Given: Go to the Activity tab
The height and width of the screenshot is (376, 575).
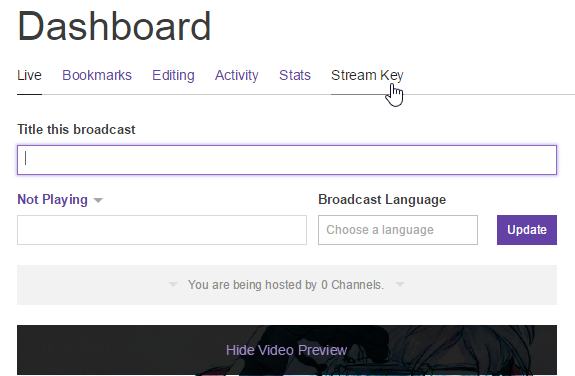Looking at the screenshot, I should click(237, 76).
